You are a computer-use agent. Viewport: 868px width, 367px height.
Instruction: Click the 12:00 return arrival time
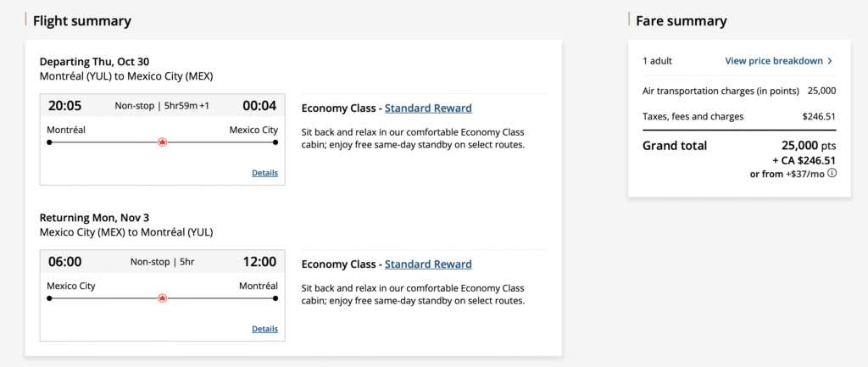tap(259, 262)
